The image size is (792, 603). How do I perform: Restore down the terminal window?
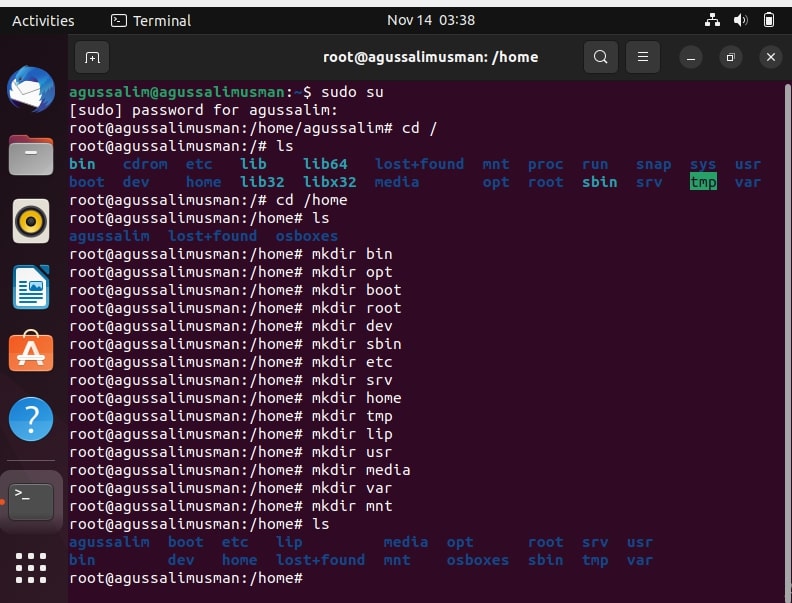click(730, 57)
